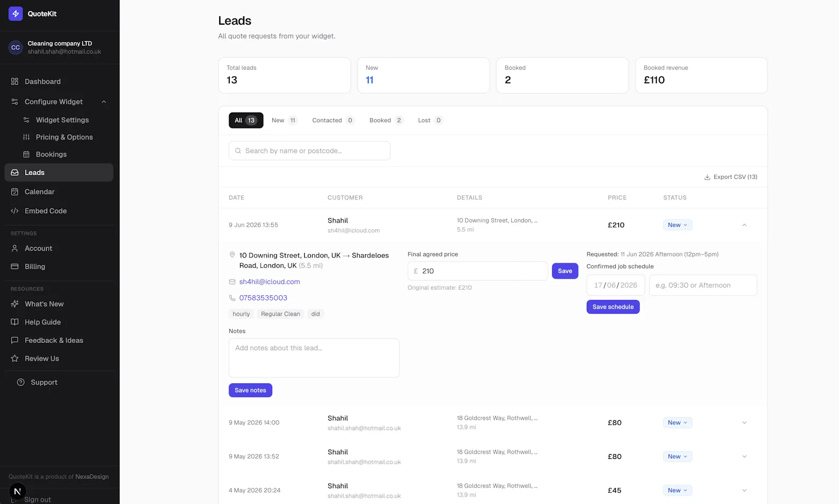Screen dimensions: 839x504
Task: Click the Booked count stat card
Action: coord(562,76)
